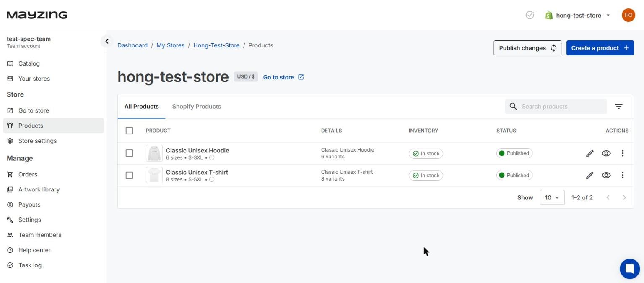644x283 pixels.
Task: Click the Create a product button
Action: point(600,48)
